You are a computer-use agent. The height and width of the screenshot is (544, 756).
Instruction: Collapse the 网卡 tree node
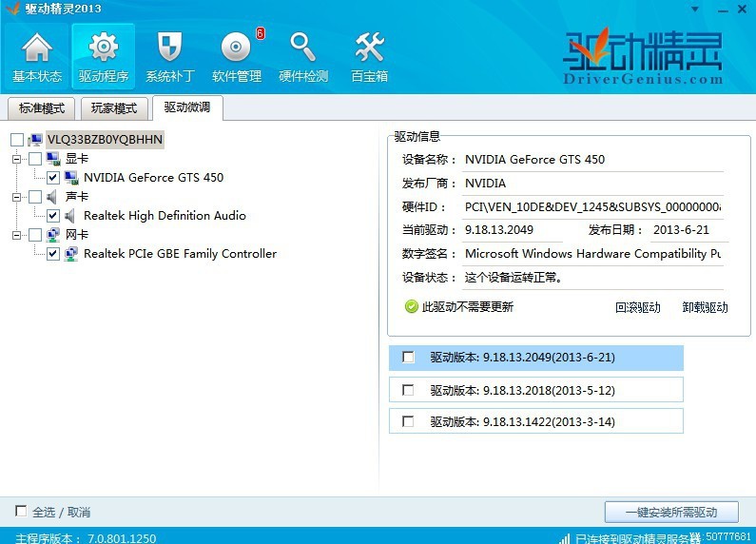[17, 235]
